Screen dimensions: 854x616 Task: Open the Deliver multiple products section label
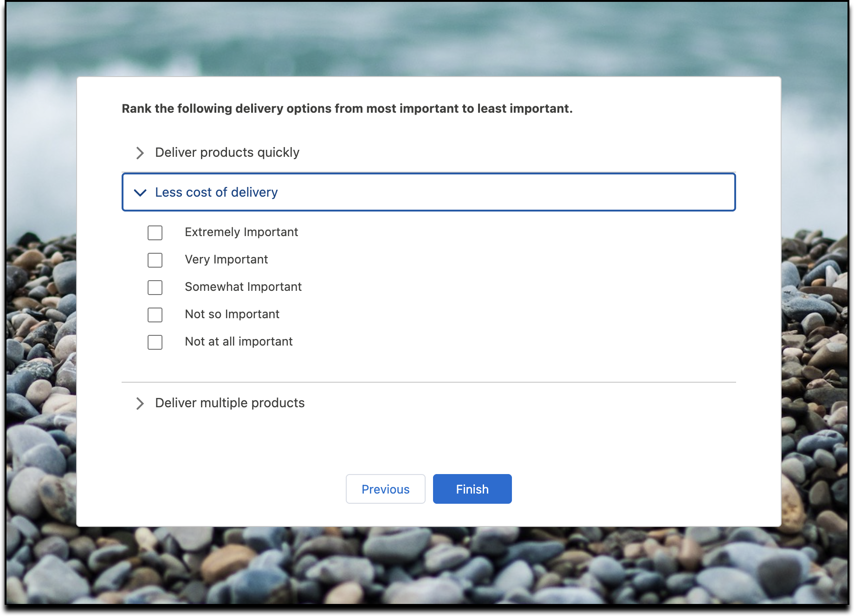coord(230,403)
